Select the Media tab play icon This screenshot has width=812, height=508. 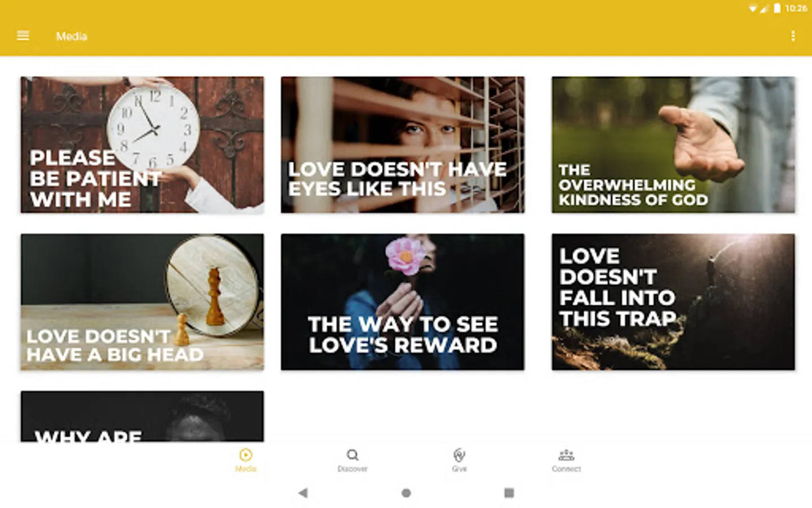click(x=245, y=454)
